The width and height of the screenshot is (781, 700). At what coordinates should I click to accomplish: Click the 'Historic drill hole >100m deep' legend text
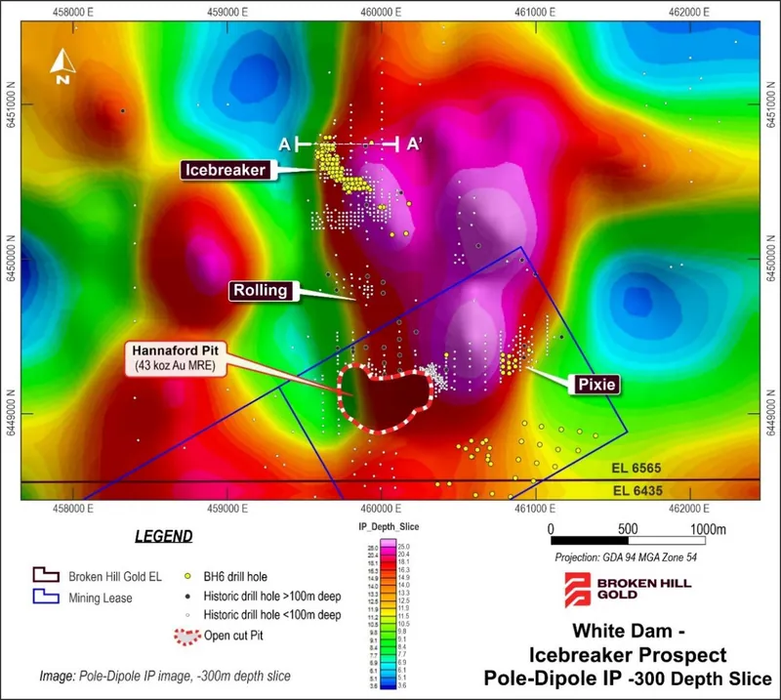tap(272, 597)
